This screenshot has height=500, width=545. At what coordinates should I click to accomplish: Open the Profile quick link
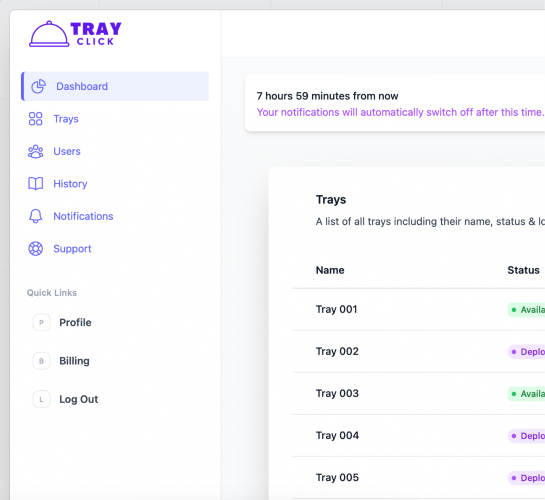75,322
